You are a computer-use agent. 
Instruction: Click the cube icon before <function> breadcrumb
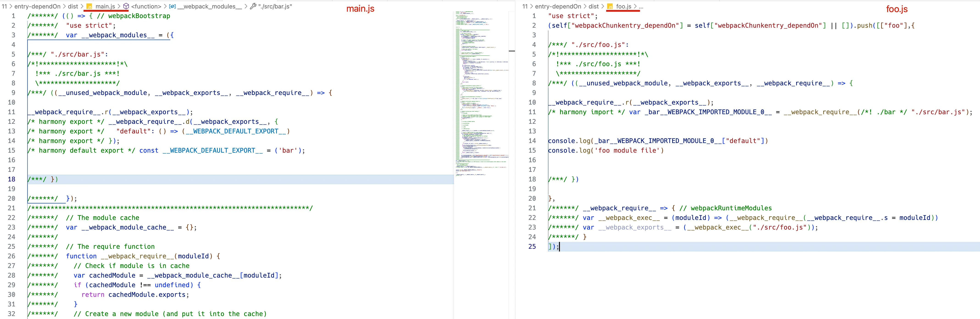126,6
